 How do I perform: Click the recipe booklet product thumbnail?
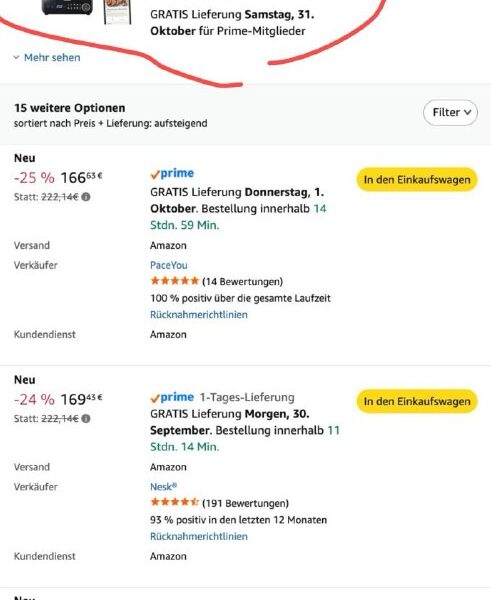pos(117,12)
